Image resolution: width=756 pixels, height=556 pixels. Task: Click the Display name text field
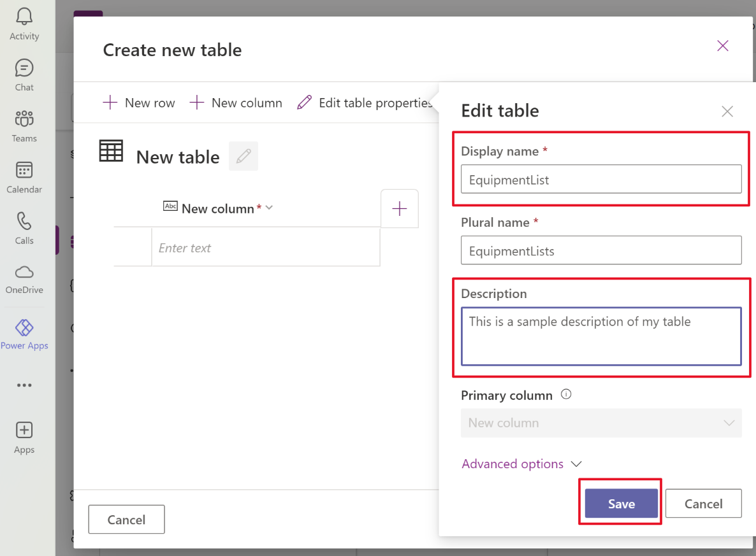[x=601, y=180]
